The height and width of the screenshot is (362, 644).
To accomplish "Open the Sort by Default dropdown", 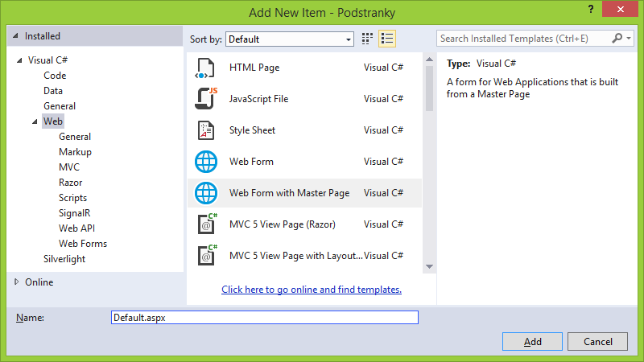I will [290, 39].
